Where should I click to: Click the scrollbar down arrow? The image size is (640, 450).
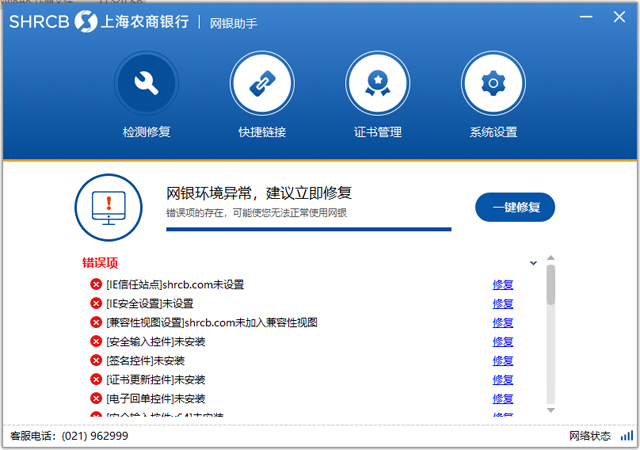point(551,410)
